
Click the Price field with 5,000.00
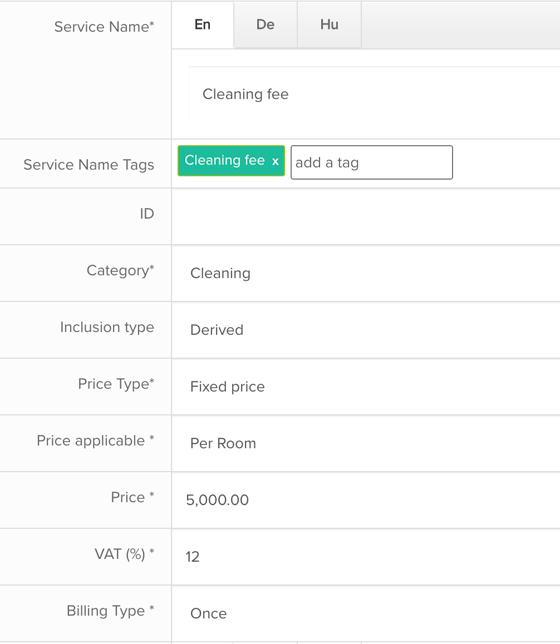coord(366,500)
